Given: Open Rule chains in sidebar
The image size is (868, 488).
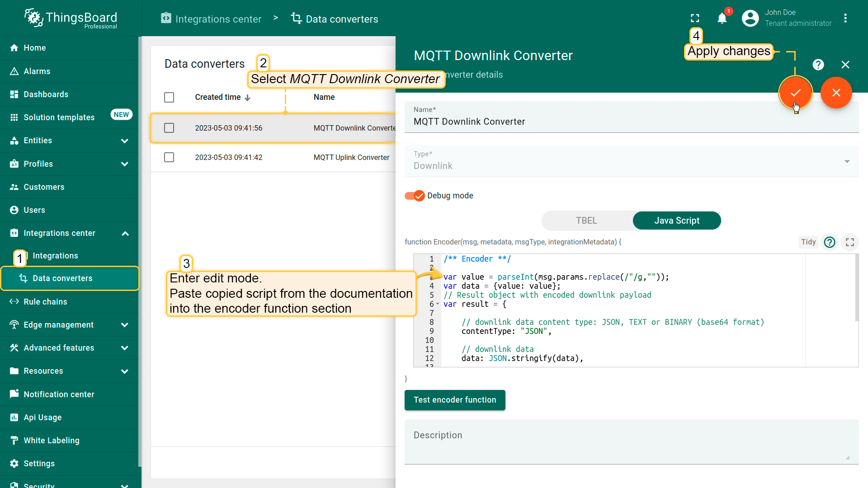Looking at the screenshot, I should [x=45, y=302].
